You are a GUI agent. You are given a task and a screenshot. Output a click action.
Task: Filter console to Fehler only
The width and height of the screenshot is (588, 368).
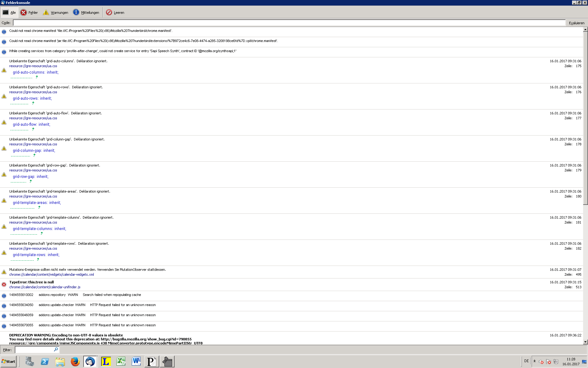pyautogui.click(x=29, y=13)
